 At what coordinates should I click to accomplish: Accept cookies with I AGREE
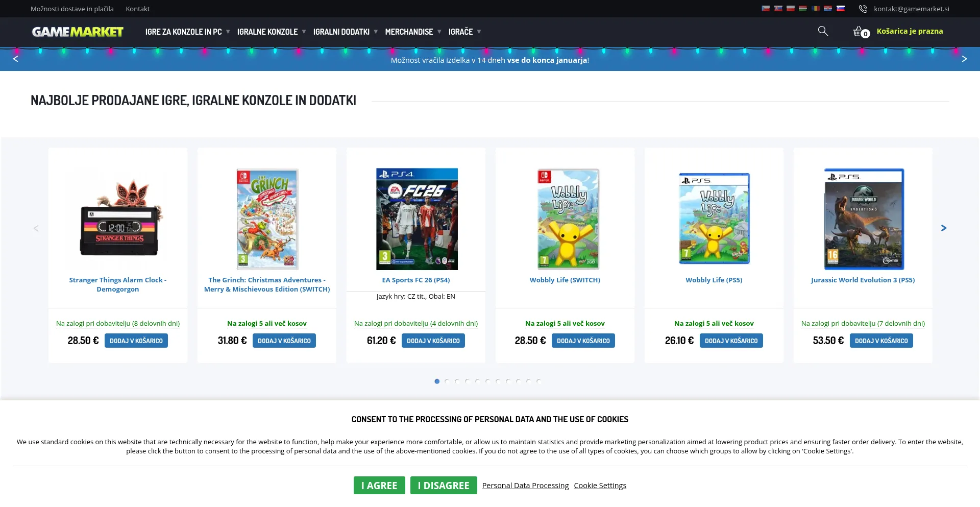[x=379, y=485]
